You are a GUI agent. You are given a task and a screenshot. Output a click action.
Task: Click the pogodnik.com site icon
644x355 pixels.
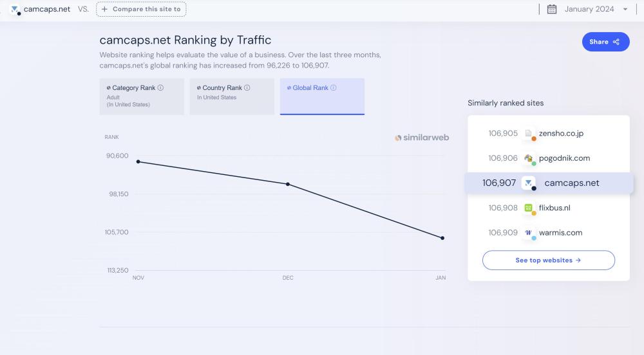click(x=529, y=158)
